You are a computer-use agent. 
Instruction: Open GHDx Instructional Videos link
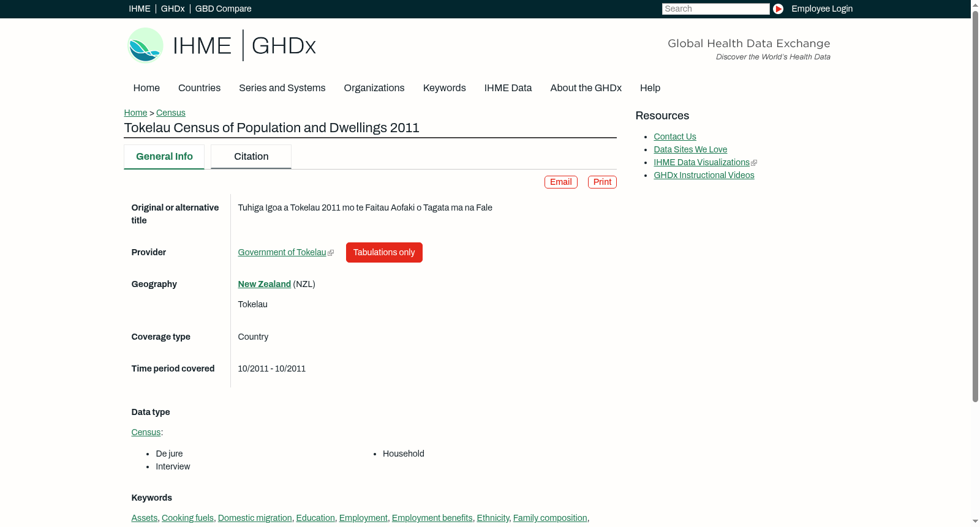(704, 175)
